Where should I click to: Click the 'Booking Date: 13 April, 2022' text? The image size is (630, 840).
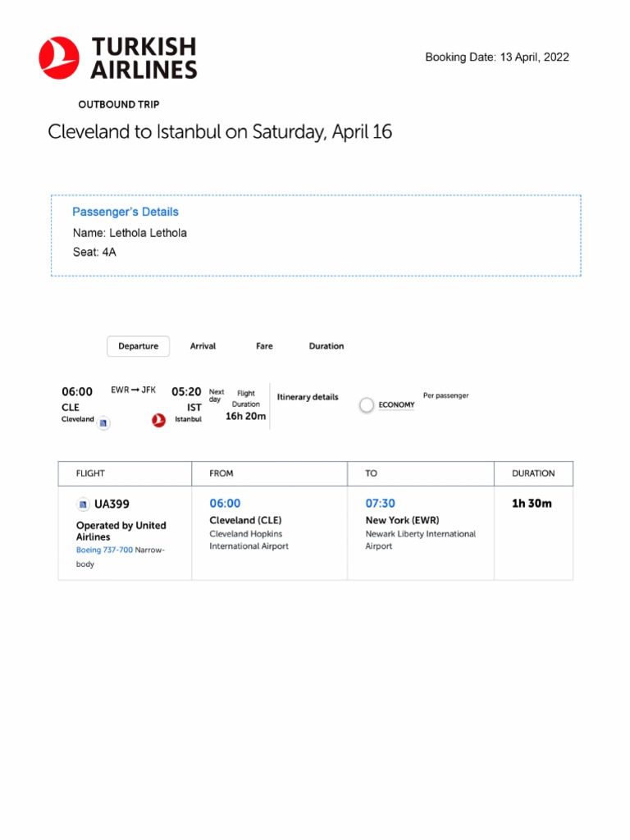pyautogui.click(x=497, y=57)
